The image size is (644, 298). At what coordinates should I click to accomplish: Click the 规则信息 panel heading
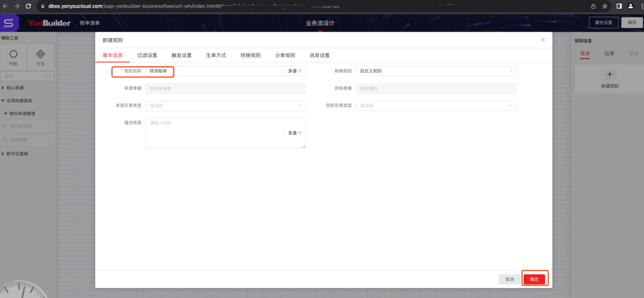pos(583,41)
